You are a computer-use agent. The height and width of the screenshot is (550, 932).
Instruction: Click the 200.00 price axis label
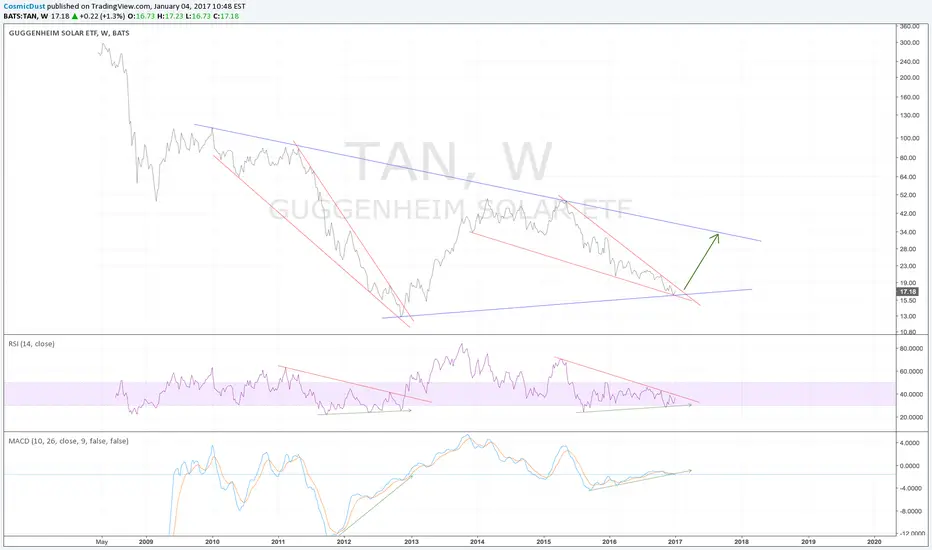click(x=910, y=78)
